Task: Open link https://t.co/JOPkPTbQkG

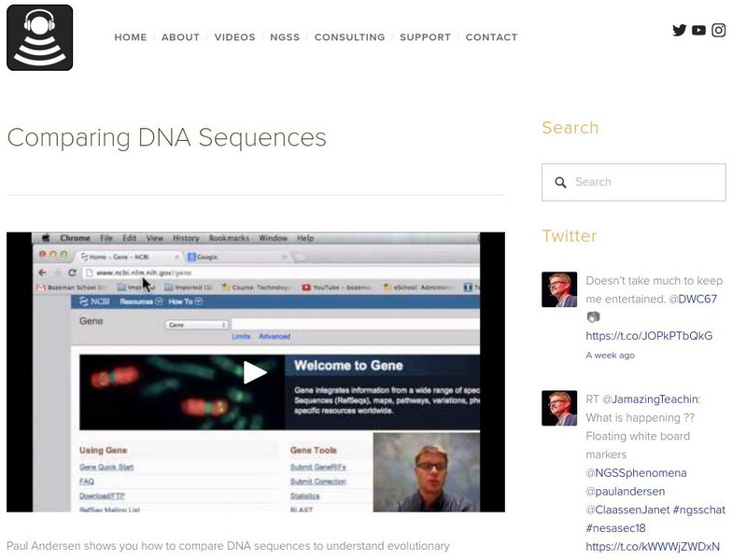Action: pyautogui.click(x=650, y=336)
